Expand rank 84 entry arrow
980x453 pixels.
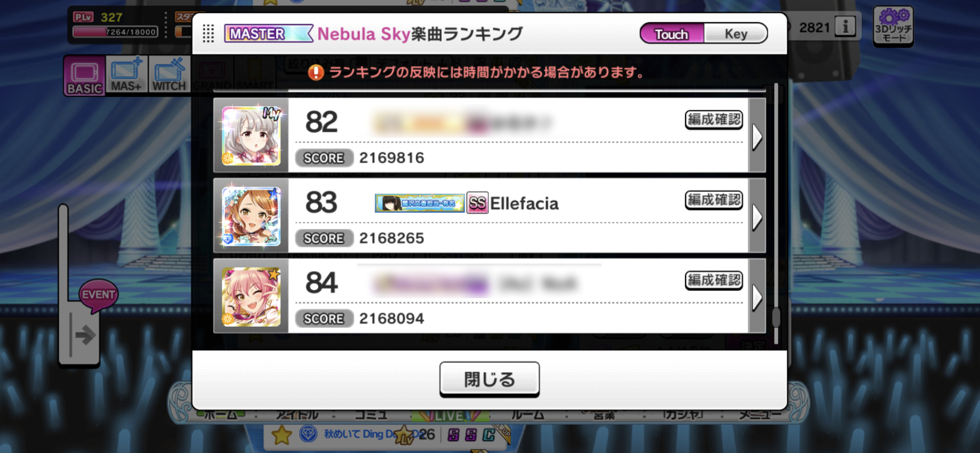pyautogui.click(x=757, y=297)
